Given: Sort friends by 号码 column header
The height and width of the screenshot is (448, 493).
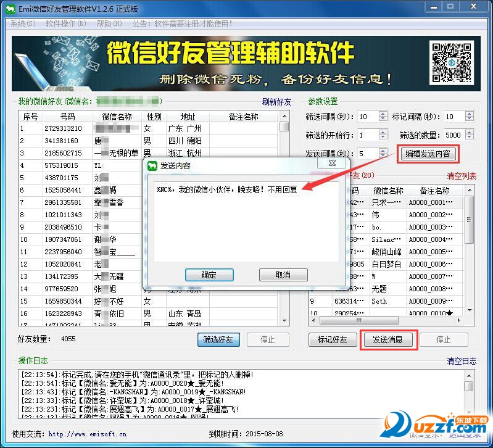Looking at the screenshot, I should pyautogui.click(x=68, y=117).
